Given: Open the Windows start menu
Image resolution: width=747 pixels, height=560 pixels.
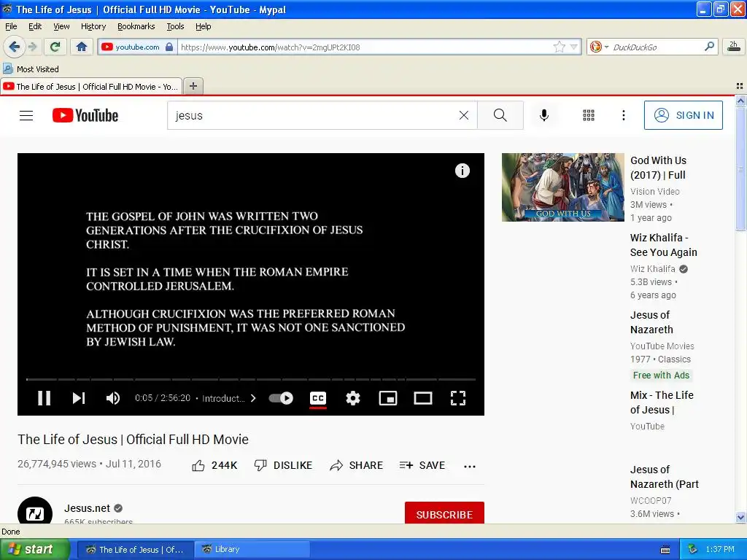Looking at the screenshot, I should tap(34, 549).
